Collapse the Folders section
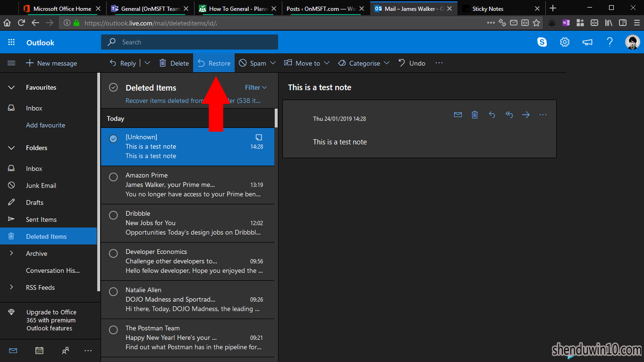 pyautogui.click(x=11, y=148)
